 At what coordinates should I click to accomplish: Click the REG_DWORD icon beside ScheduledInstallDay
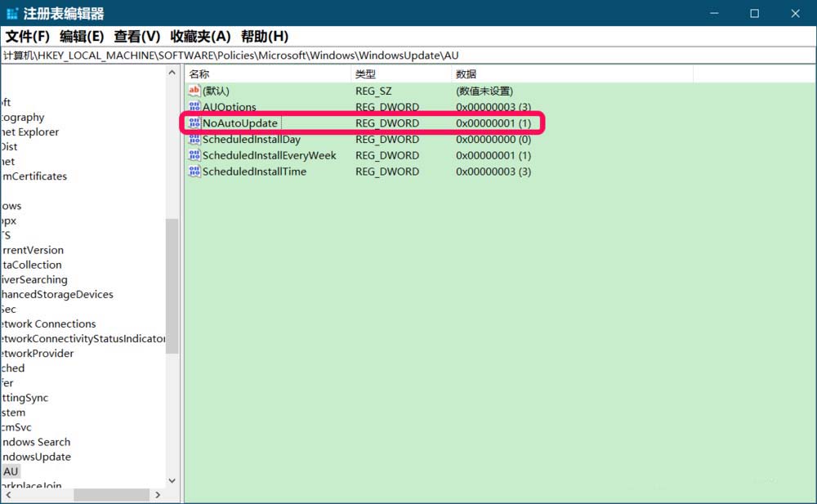(x=194, y=139)
